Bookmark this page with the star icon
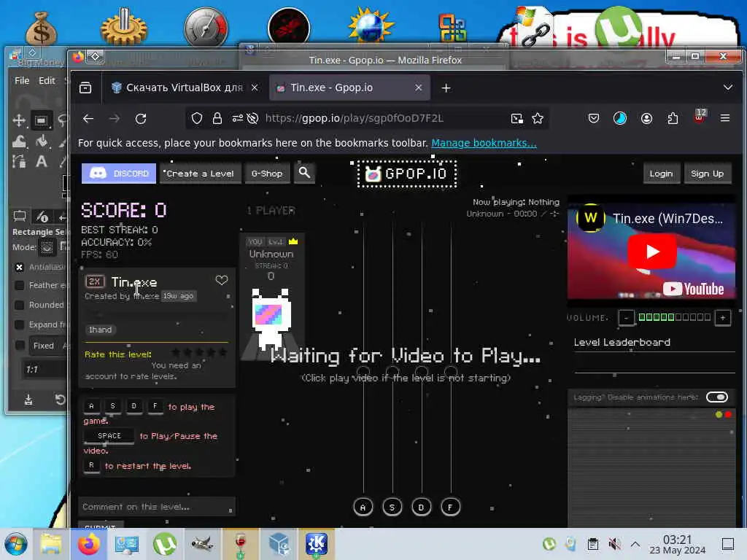Viewport: 747px width, 560px height. pyautogui.click(x=538, y=119)
